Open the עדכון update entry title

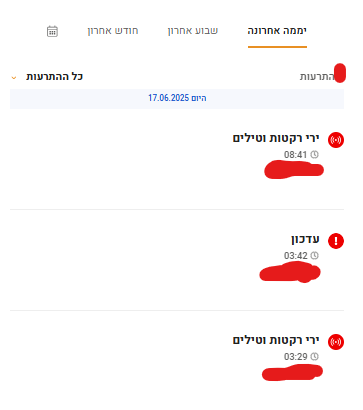point(305,239)
